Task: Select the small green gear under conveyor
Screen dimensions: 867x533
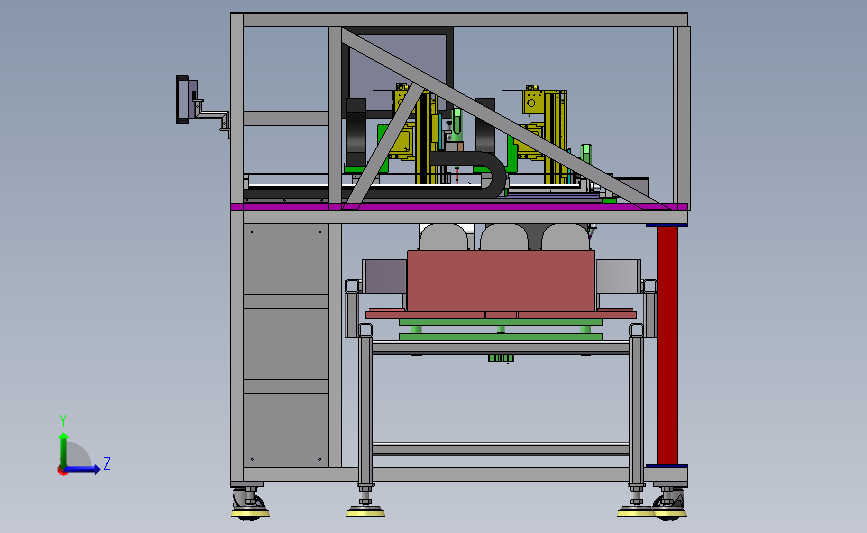Action: click(501, 359)
